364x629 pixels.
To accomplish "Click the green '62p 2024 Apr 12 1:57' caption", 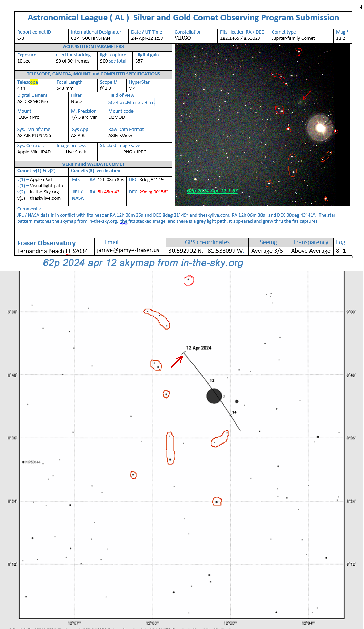I will (212, 191).
